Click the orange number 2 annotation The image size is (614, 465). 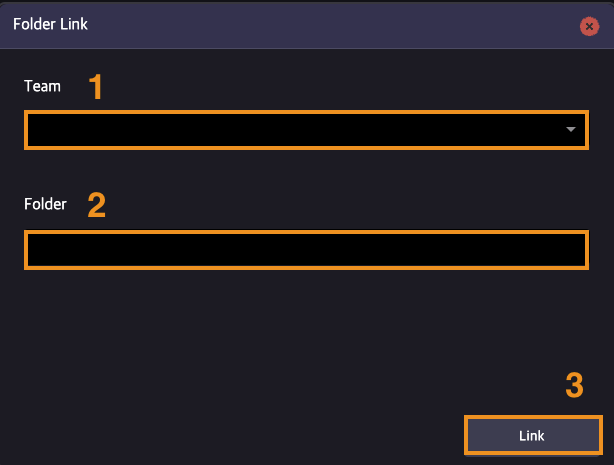tap(97, 204)
